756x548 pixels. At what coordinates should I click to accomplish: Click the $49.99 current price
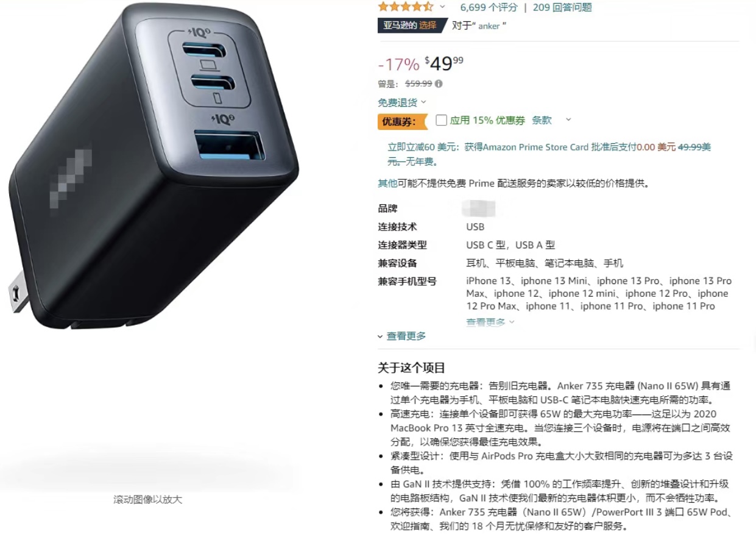pyautogui.click(x=444, y=63)
